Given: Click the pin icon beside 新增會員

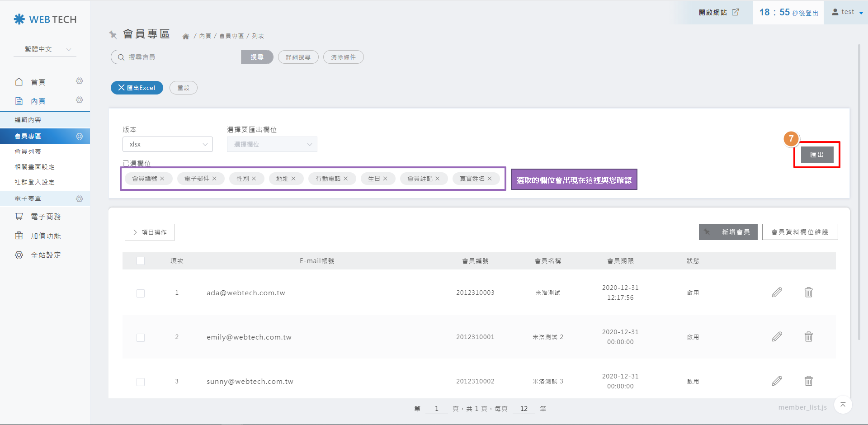Looking at the screenshot, I should 707,232.
